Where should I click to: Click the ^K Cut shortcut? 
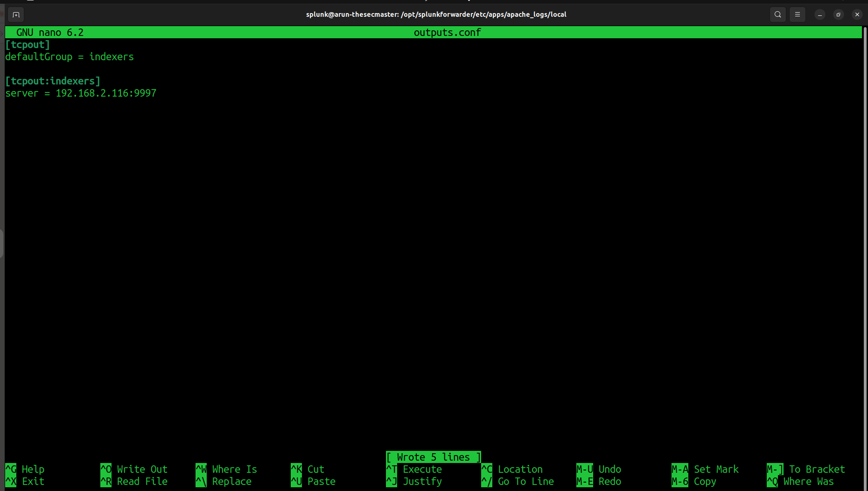308,470
